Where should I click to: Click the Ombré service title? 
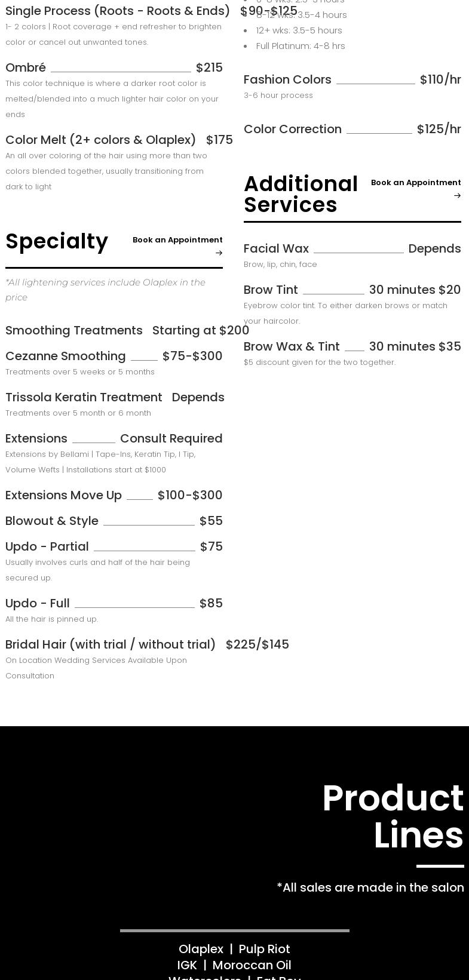click(x=26, y=68)
